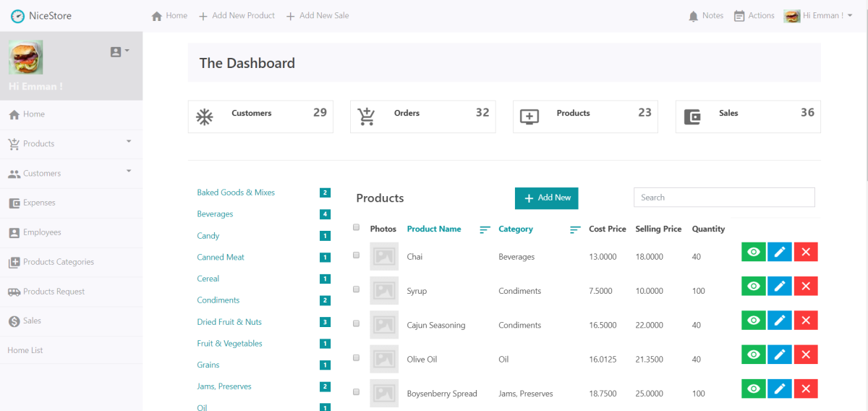This screenshot has width=868, height=411.
Task: Open the Beverages category link
Action: [x=215, y=214]
